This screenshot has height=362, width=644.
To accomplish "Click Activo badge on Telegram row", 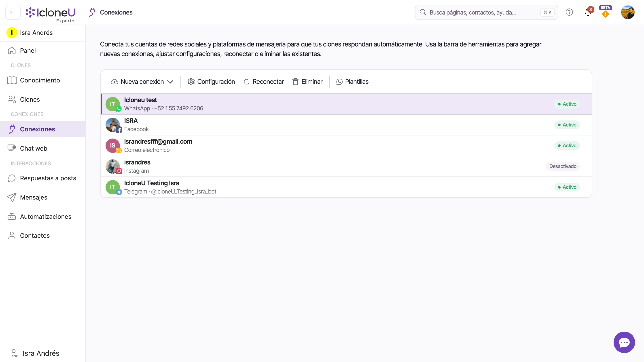I will 567,187.
